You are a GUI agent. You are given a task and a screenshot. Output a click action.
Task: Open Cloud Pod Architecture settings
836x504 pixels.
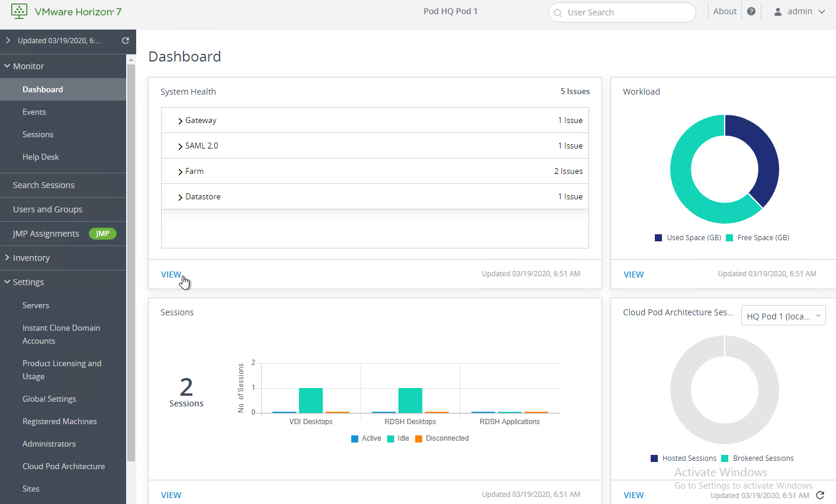63,466
